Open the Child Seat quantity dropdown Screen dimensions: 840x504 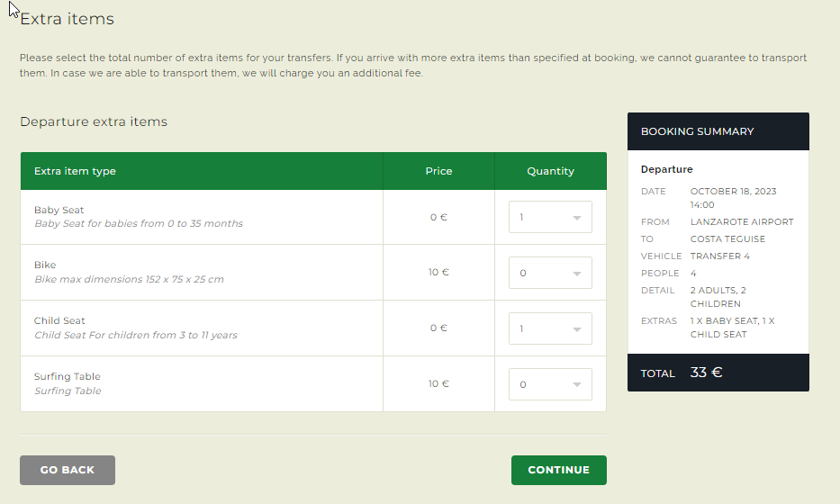click(x=550, y=328)
